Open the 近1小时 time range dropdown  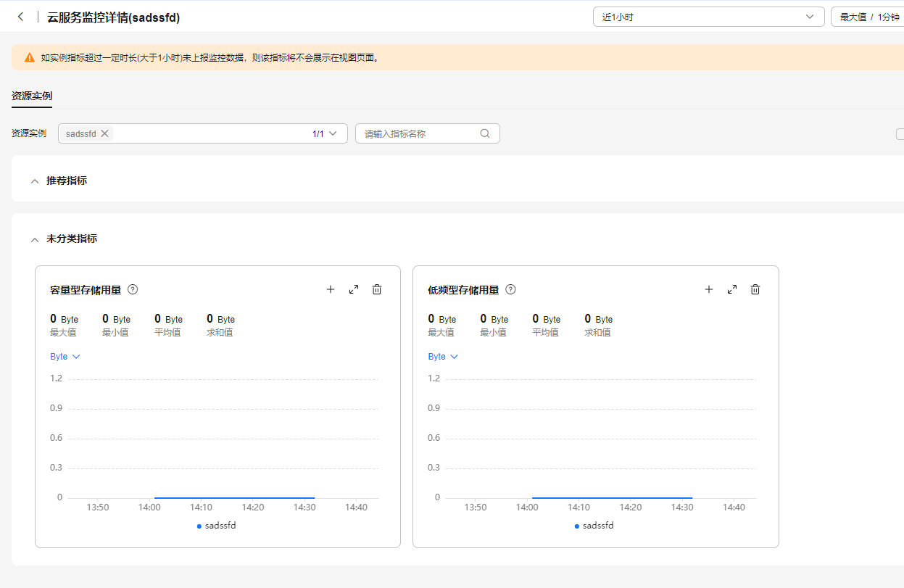point(708,17)
